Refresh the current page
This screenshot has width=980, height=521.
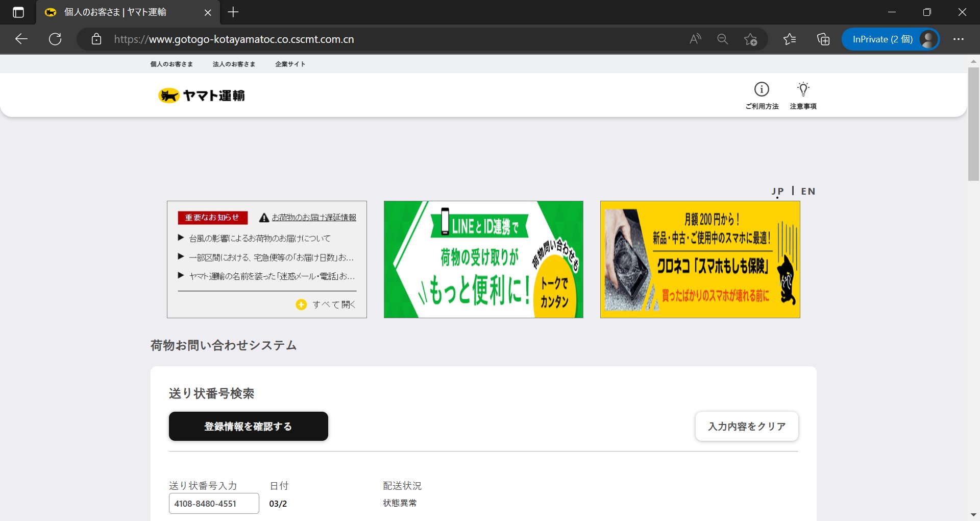point(55,39)
